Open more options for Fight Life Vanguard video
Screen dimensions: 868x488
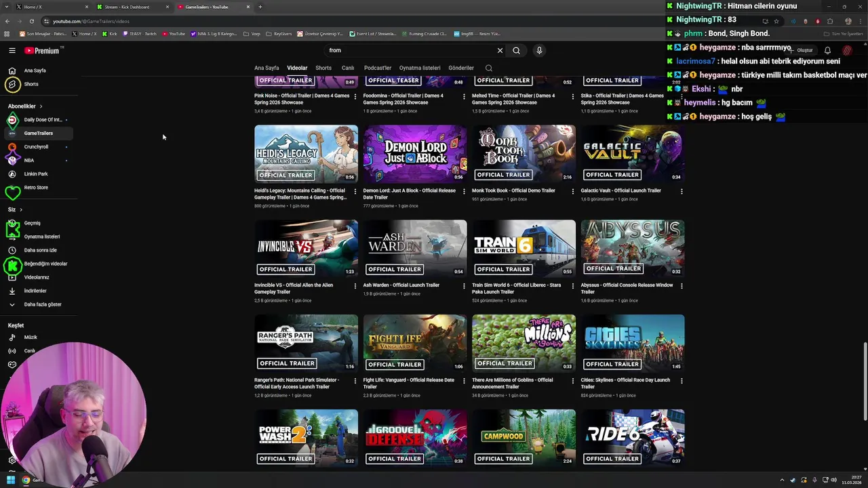(464, 381)
